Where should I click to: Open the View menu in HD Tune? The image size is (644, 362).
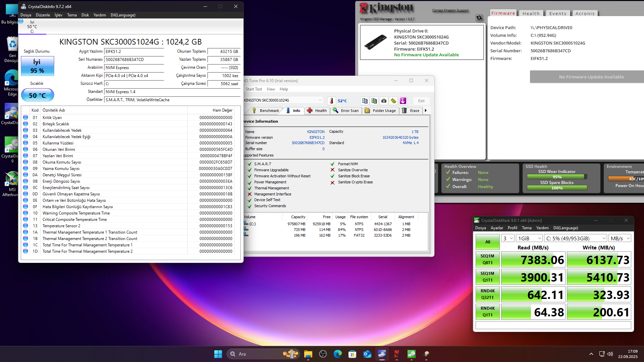click(271, 89)
